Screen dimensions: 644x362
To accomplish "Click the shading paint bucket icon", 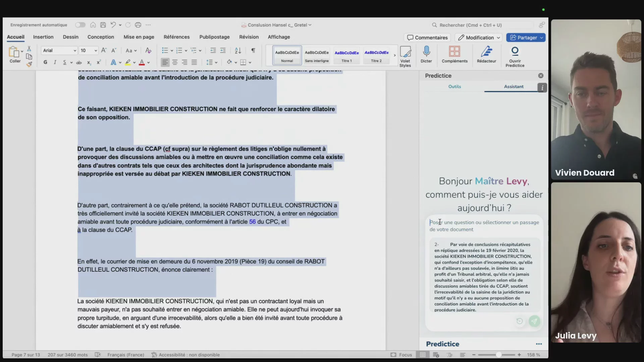I will pyautogui.click(x=229, y=62).
